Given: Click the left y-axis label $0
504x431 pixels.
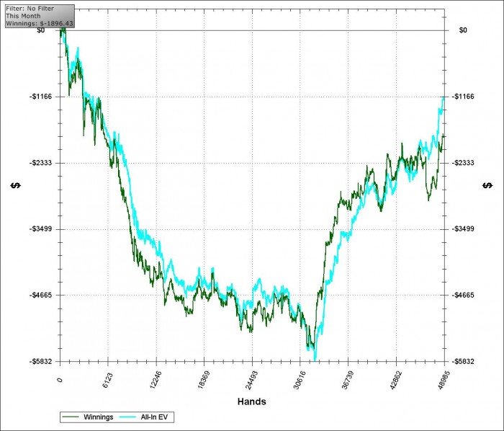Looking at the screenshot, I should [41, 30].
